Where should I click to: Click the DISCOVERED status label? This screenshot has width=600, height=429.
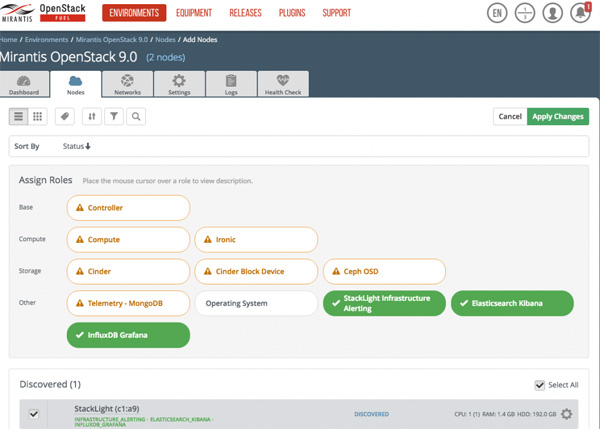[x=372, y=414]
